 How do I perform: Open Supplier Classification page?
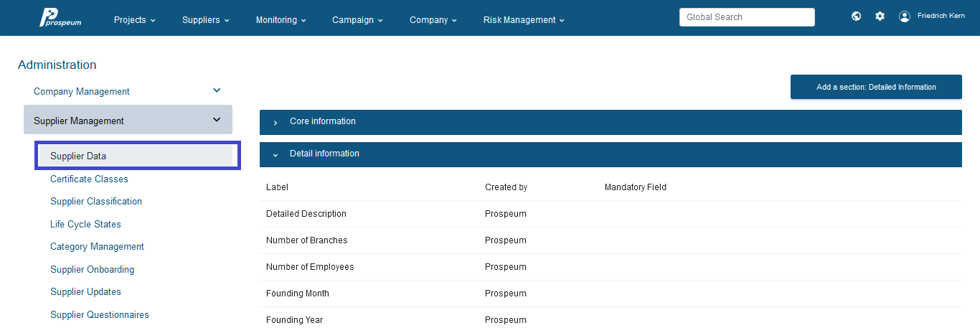coord(96,202)
